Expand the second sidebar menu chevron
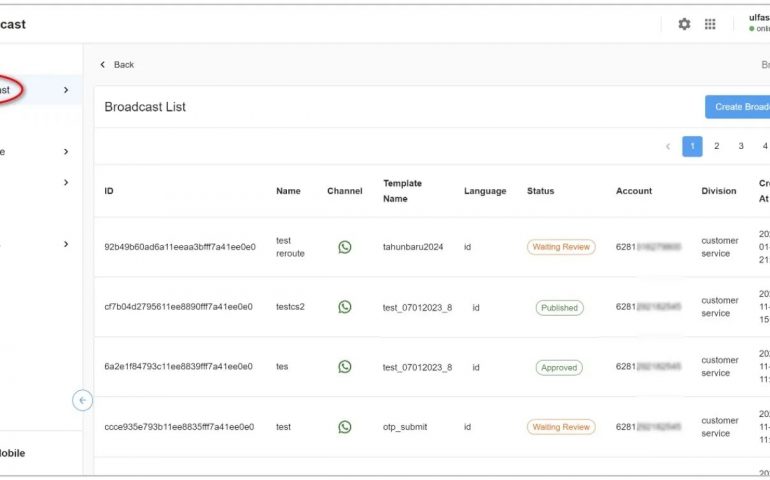 pos(66,152)
